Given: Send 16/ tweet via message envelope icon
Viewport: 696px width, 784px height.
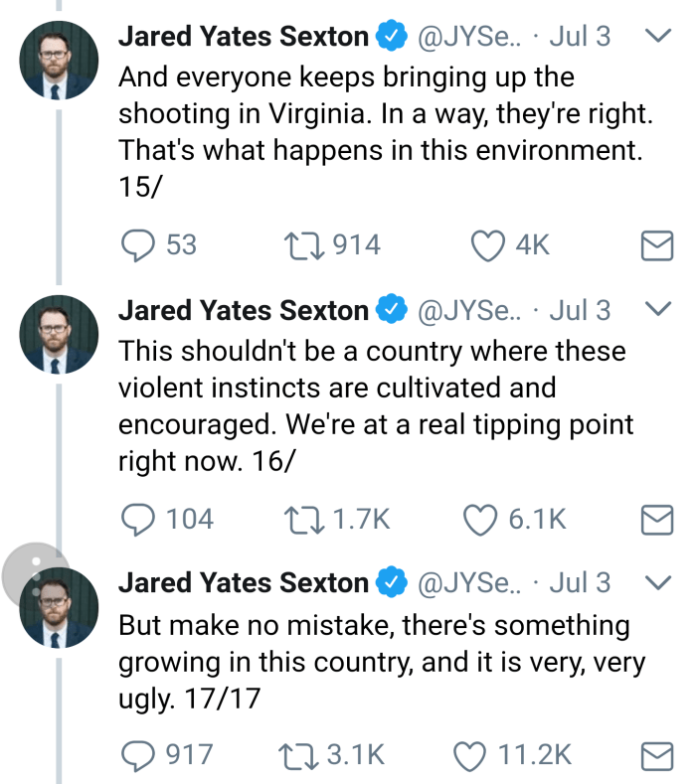Looking at the screenshot, I should pos(657,520).
